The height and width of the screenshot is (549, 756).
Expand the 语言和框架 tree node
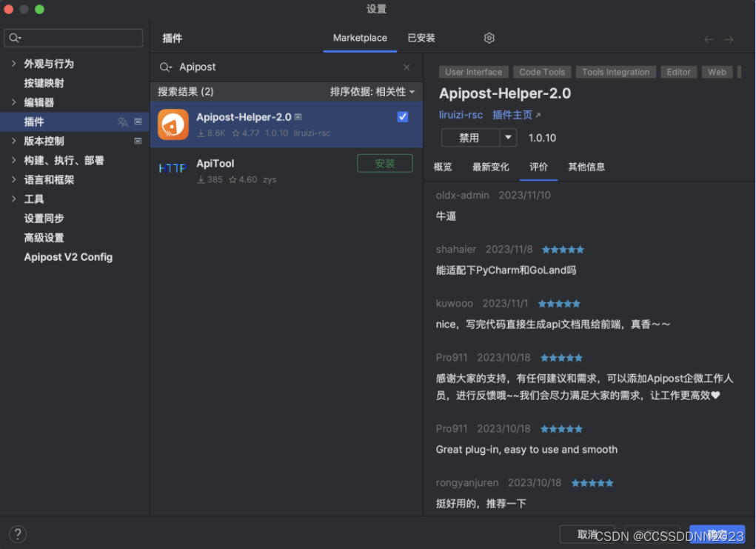pyautogui.click(x=13, y=179)
